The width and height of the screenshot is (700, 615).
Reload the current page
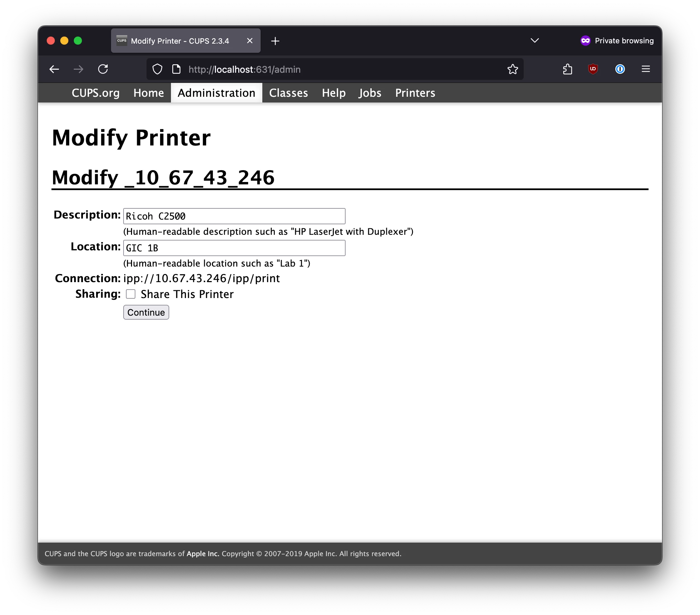103,69
